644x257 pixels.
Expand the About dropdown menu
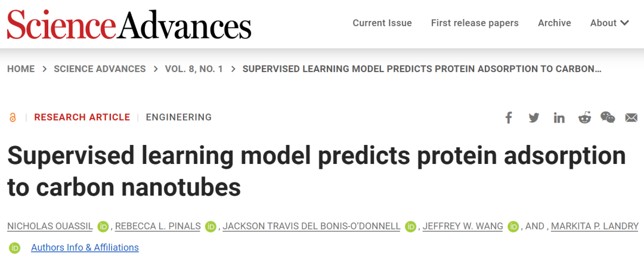(x=609, y=23)
